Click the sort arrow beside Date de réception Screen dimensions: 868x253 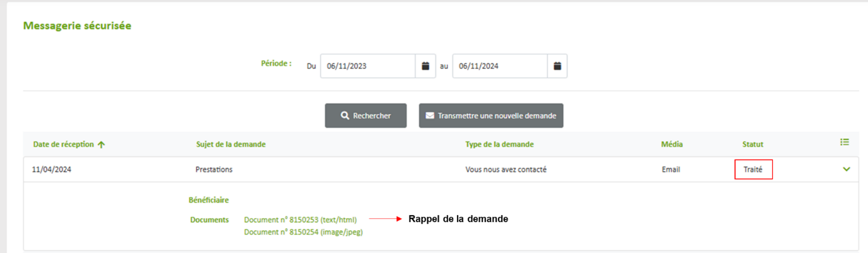point(101,145)
